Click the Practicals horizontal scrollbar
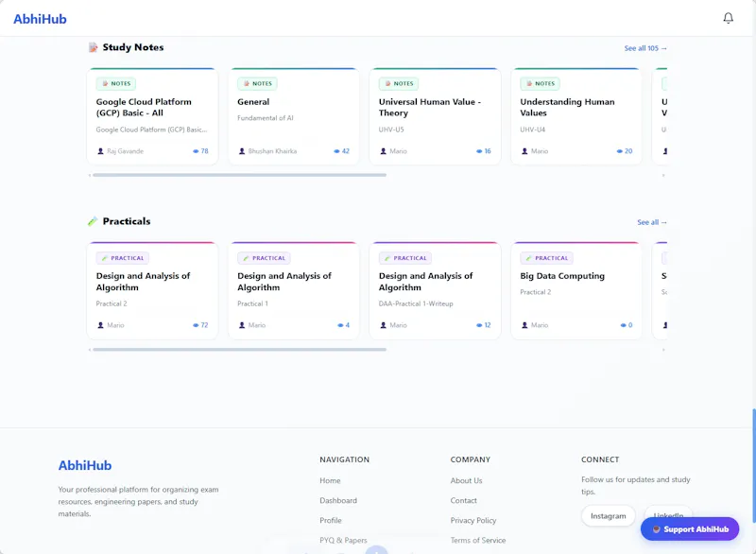 pyautogui.click(x=240, y=350)
